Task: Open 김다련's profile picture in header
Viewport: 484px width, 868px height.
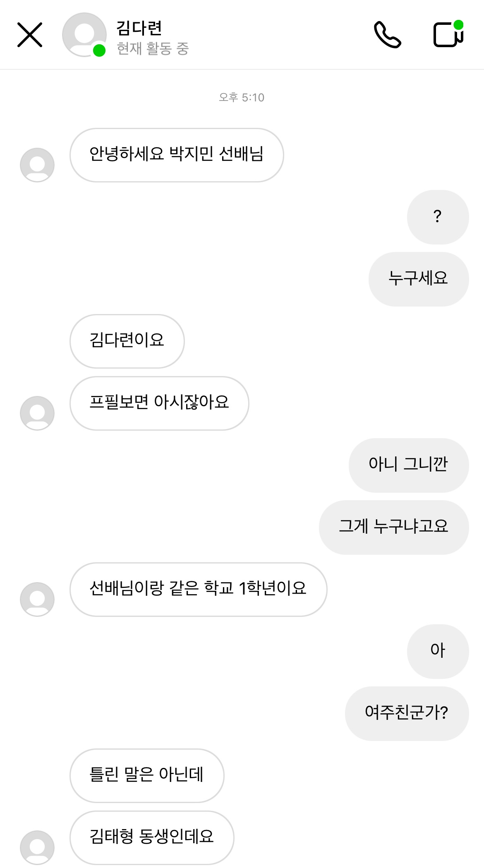Action: click(x=84, y=35)
